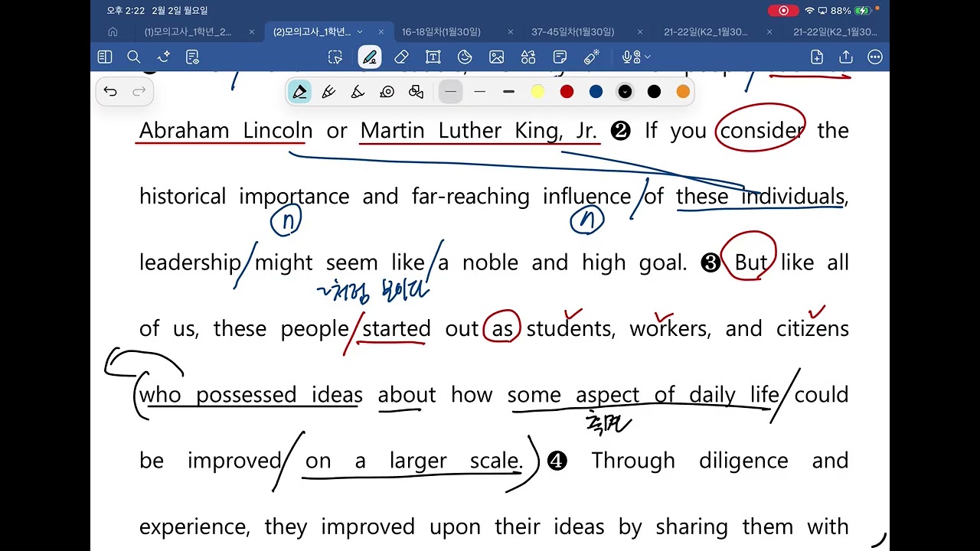This screenshot has height=551, width=980.
Task: Close the 37-45일차(1월30일) tab
Action: pyautogui.click(x=640, y=32)
